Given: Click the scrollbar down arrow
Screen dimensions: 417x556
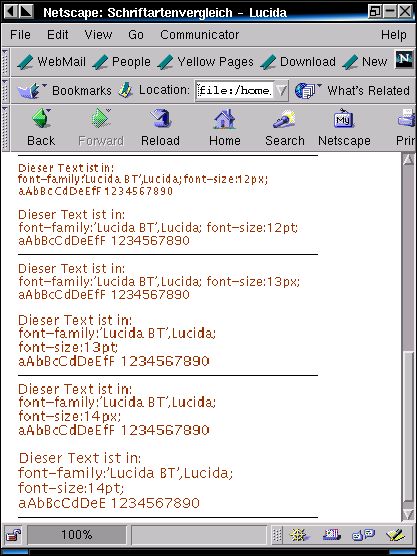Looking at the screenshot, I should coord(409,515).
